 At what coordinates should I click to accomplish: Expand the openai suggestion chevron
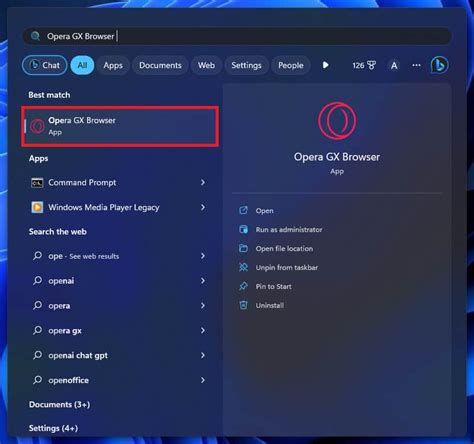(x=203, y=281)
